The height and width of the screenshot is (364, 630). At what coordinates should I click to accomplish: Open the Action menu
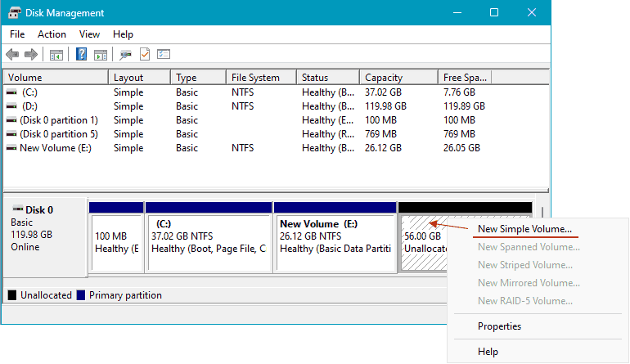pyautogui.click(x=52, y=34)
